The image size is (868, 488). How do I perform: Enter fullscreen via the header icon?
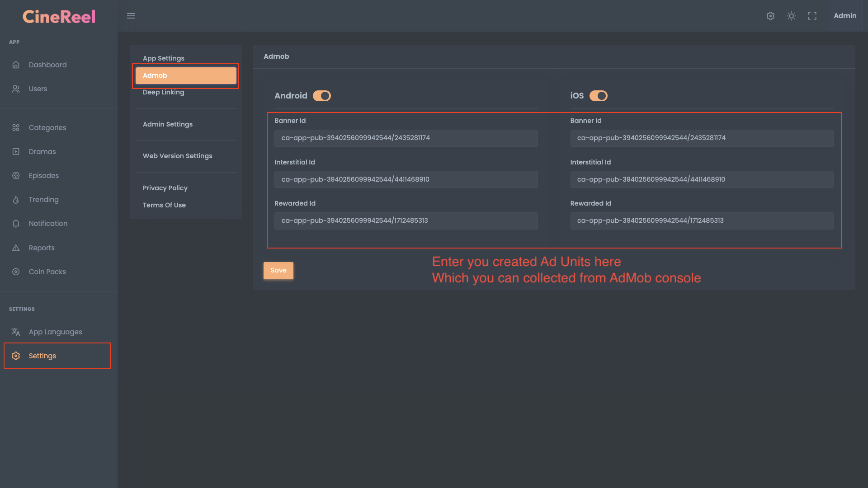(x=812, y=16)
